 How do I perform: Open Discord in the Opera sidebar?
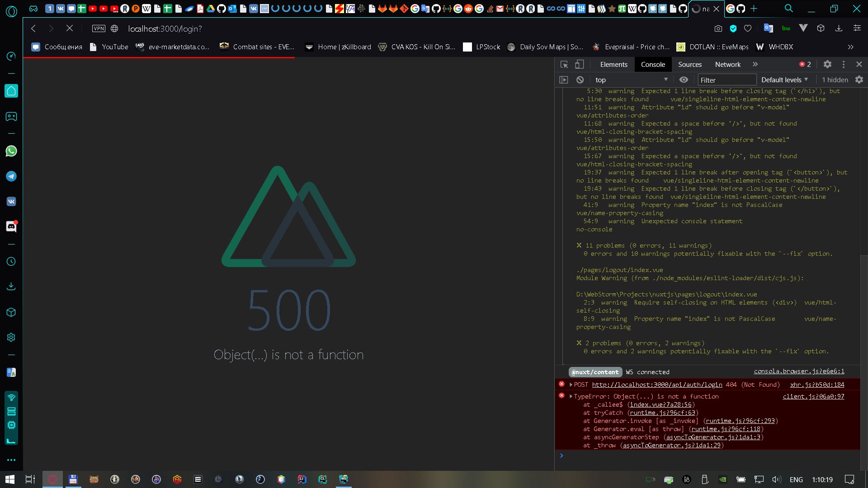tap(11, 226)
